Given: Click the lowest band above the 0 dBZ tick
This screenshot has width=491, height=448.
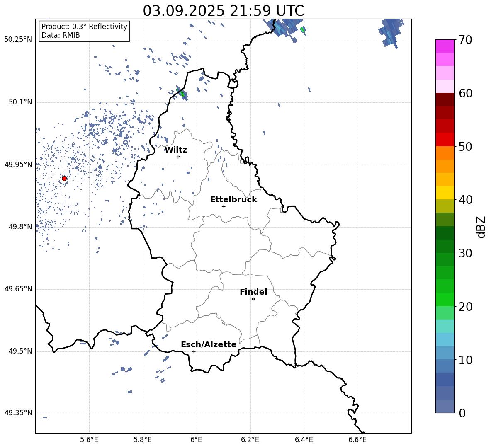Looking at the screenshot, I should [x=445, y=406].
